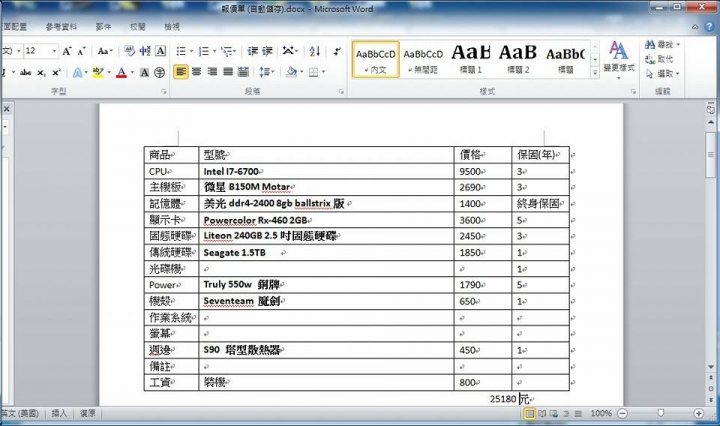The width and height of the screenshot is (720, 426).
Task: Click the zoom slider handle
Action: click(661, 414)
